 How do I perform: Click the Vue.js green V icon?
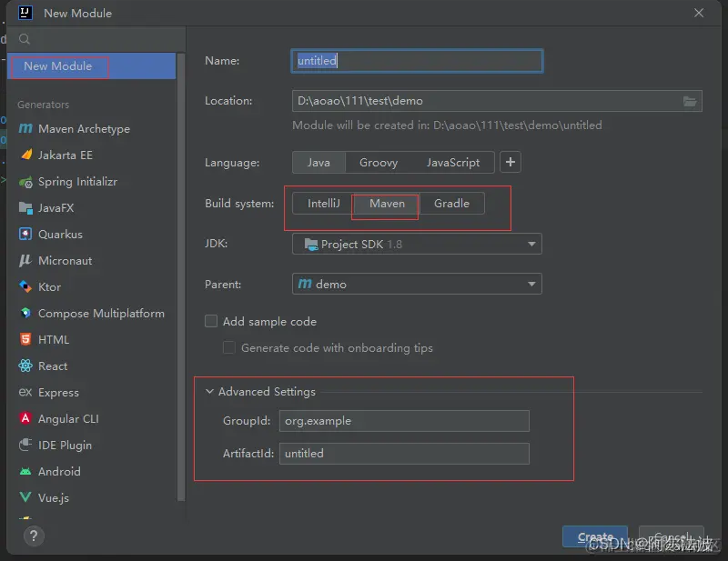(25, 497)
